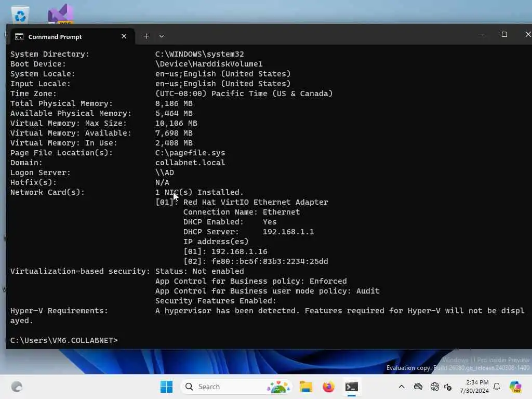The width and height of the screenshot is (532, 399).
Task: Show hidden system tray icons
Action: tap(402, 387)
